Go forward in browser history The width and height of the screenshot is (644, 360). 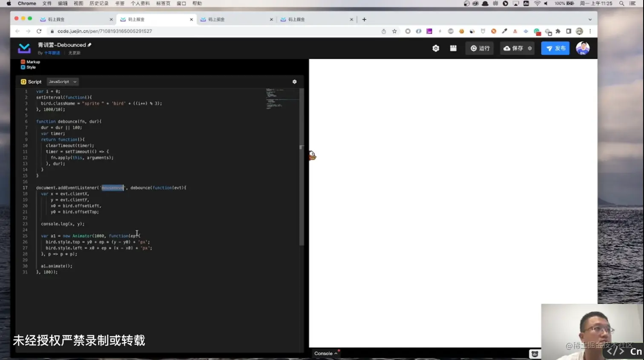(x=28, y=31)
